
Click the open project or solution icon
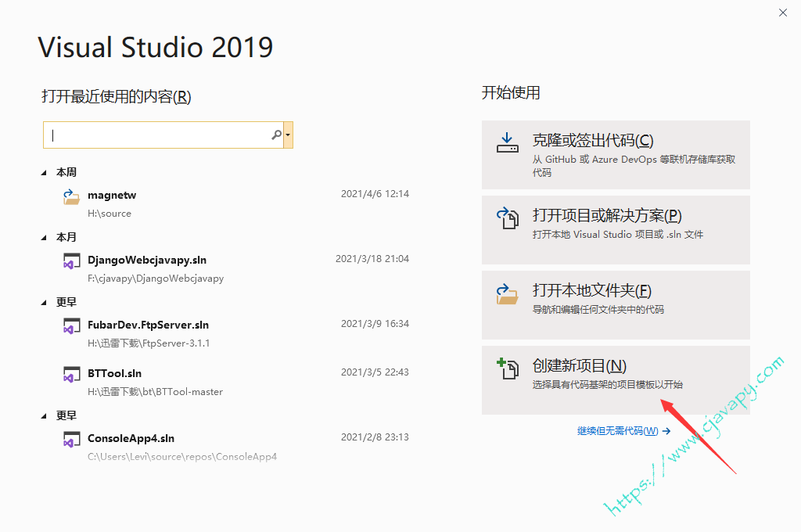click(507, 217)
